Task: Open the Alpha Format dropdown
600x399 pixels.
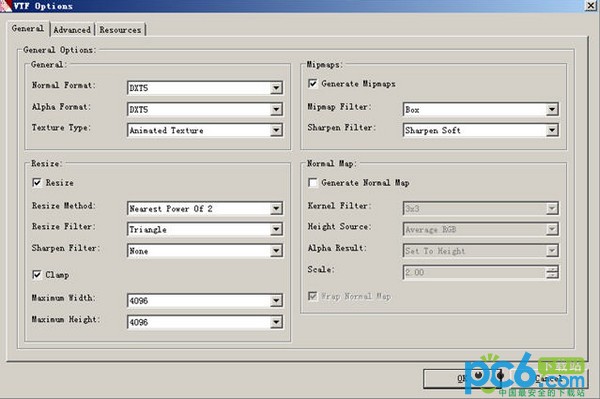Action: coord(205,109)
